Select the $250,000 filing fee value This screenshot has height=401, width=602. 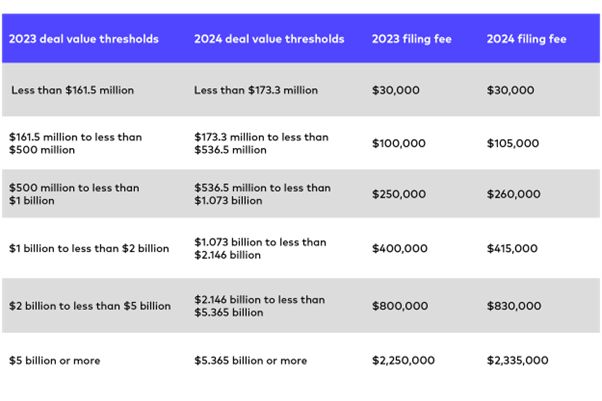pos(399,194)
